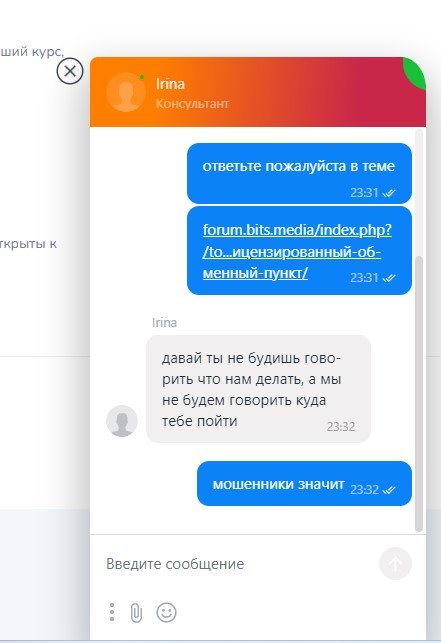This screenshot has height=643, width=441.
Task: Click the 23:32 timestamp on Irina's reply
Action: pos(340,427)
